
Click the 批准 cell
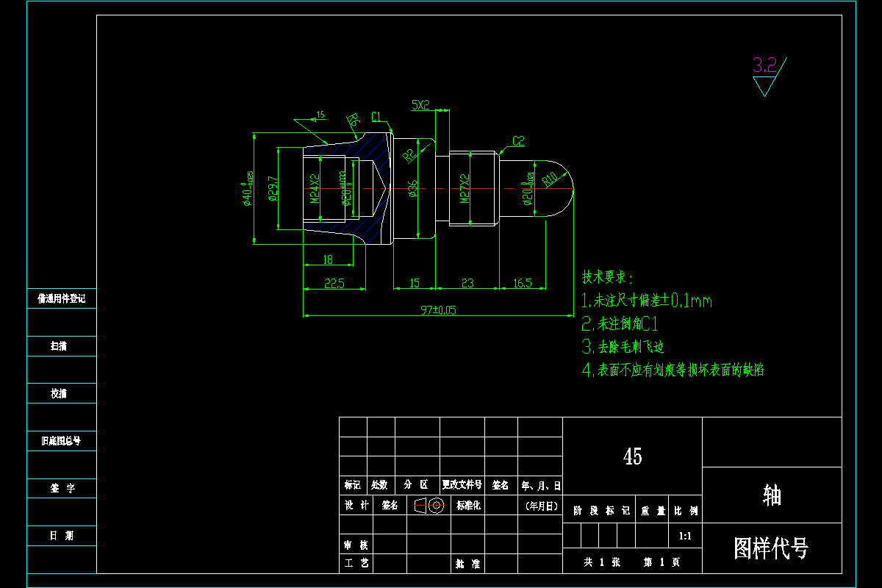[467, 564]
